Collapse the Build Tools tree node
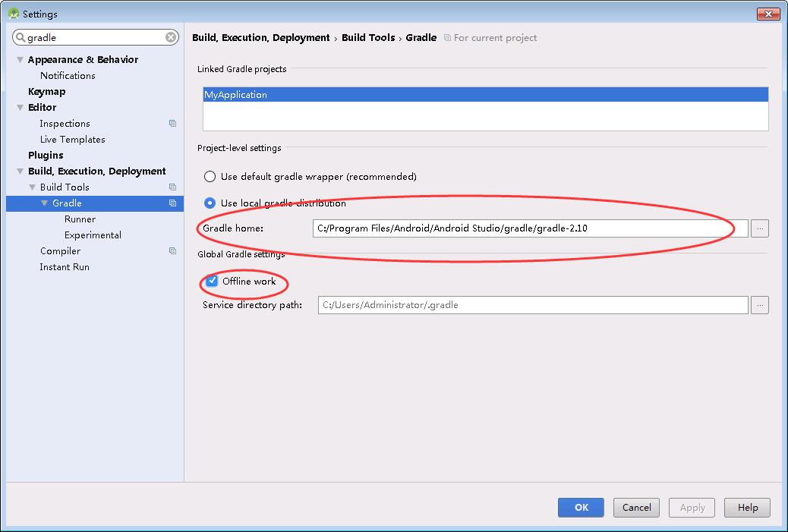This screenshot has height=532, width=788. tap(32, 187)
